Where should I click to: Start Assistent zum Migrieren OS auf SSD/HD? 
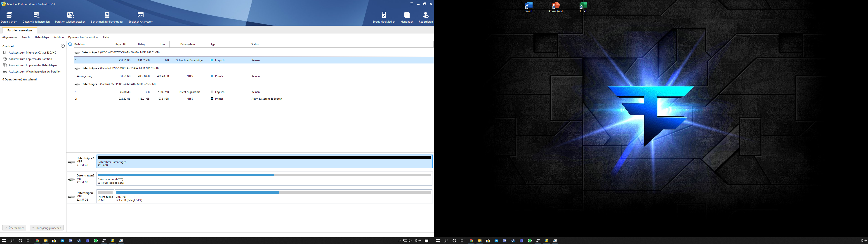(x=32, y=53)
